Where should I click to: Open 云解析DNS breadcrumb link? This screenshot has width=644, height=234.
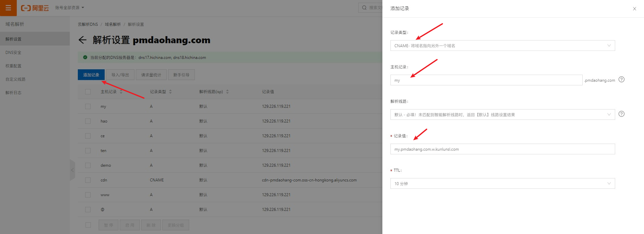[88, 24]
